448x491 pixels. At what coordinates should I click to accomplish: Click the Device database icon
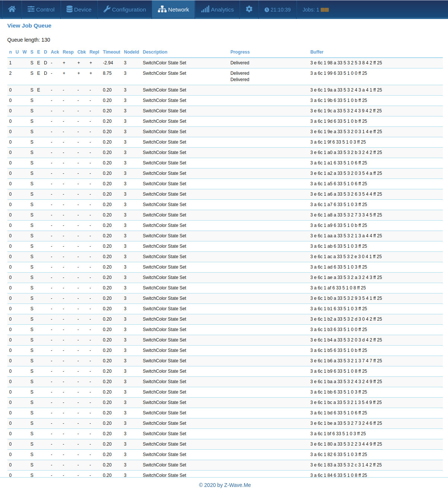pos(69,9)
